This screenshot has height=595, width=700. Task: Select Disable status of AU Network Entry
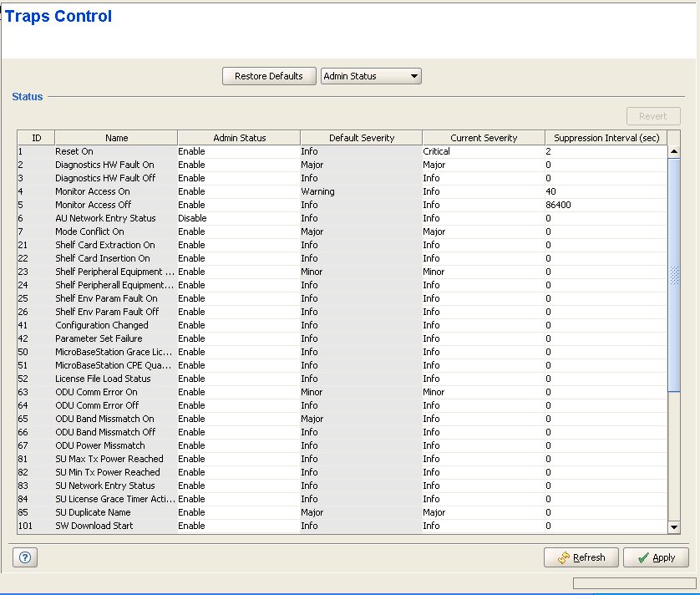pos(192,218)
